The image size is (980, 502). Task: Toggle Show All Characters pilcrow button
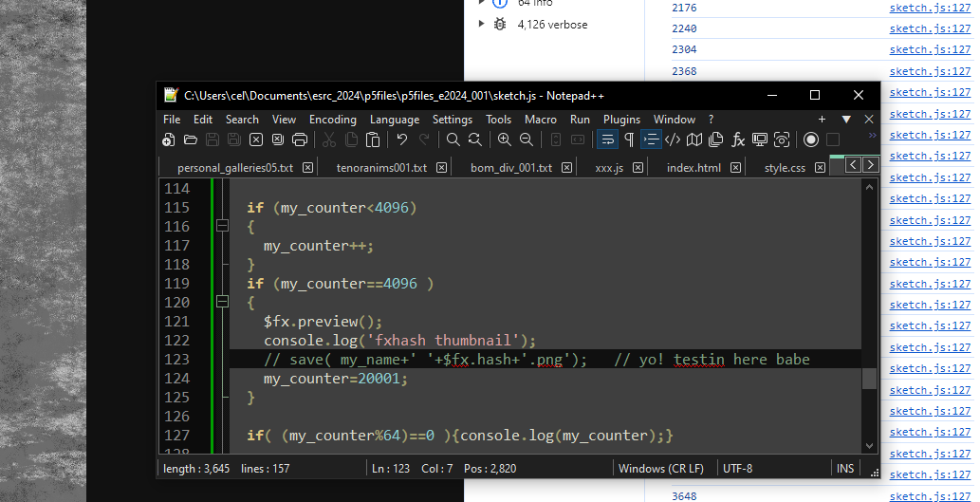pos(628,140)
